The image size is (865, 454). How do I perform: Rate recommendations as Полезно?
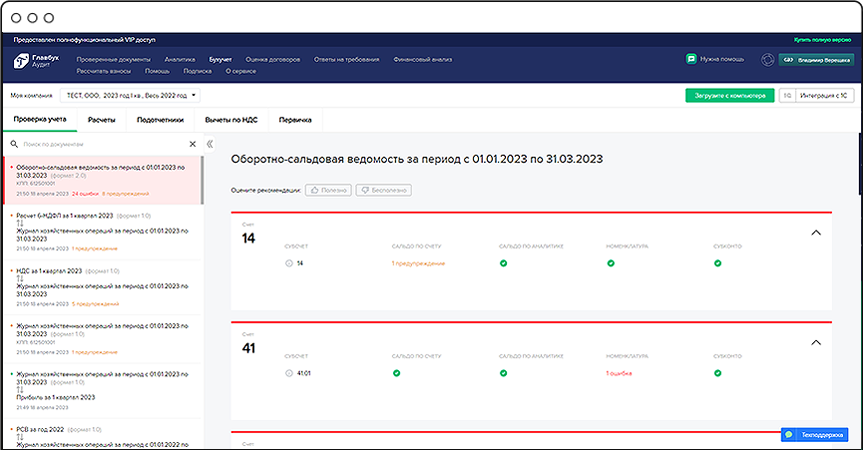point(328,190)
